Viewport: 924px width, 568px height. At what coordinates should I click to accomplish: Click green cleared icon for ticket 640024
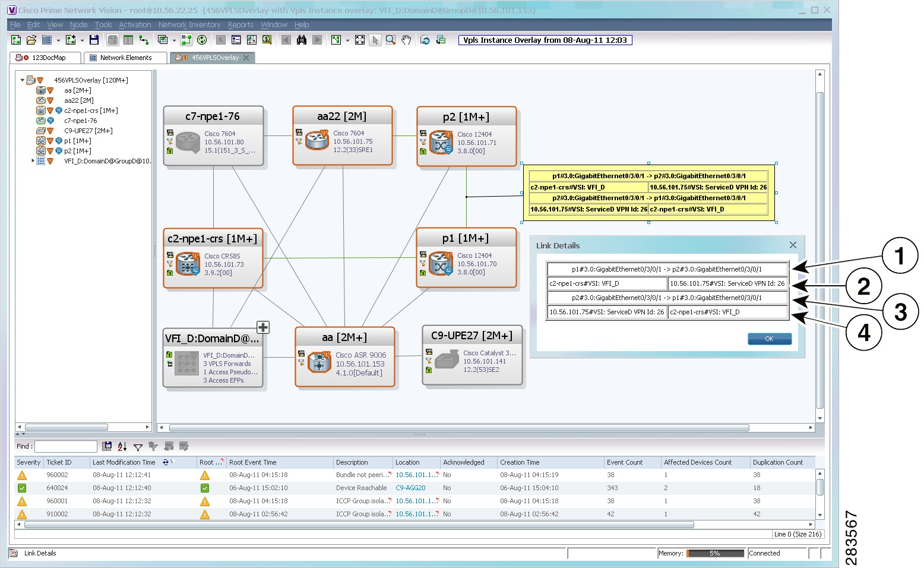coord(22,488)
